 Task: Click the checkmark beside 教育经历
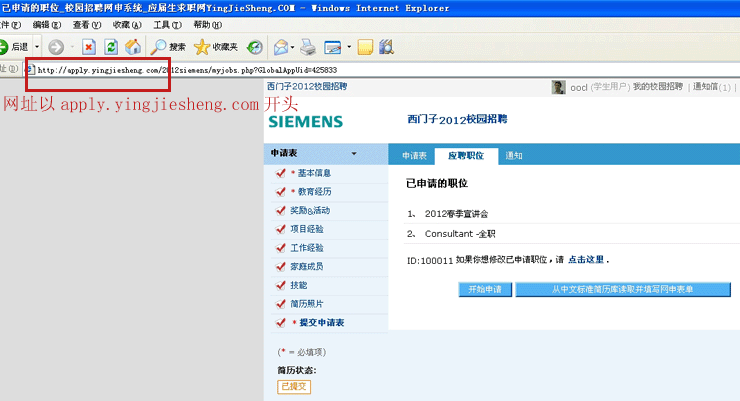[281, 192]
